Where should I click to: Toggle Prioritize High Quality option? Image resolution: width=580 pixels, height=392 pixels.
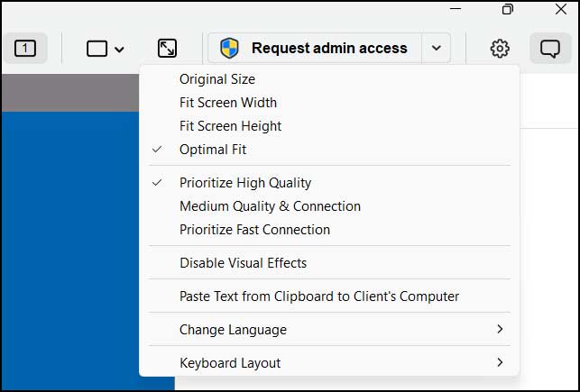click(245, 183)
